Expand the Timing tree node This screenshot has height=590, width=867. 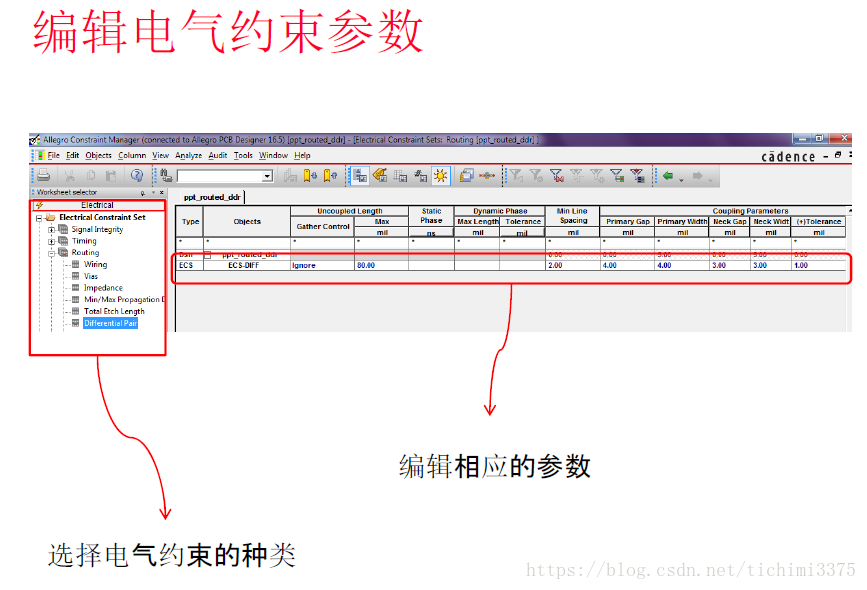(51, 241)
